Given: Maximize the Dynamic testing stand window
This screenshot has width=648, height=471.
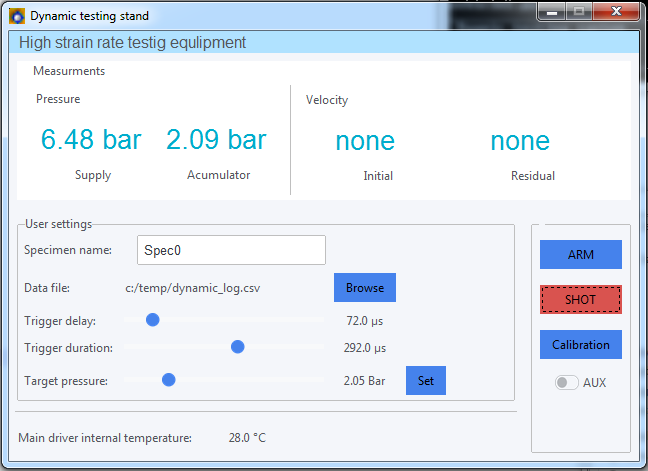Looking at the screenshot, I should click(579, 12).
